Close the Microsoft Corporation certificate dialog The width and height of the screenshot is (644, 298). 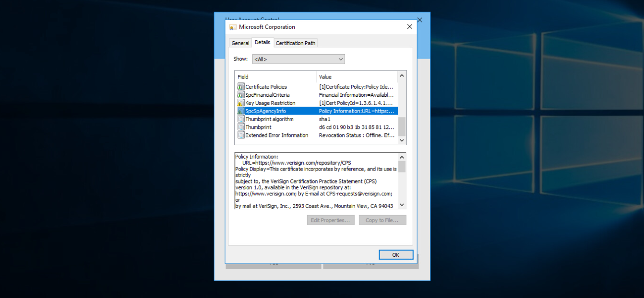(410, 27)
